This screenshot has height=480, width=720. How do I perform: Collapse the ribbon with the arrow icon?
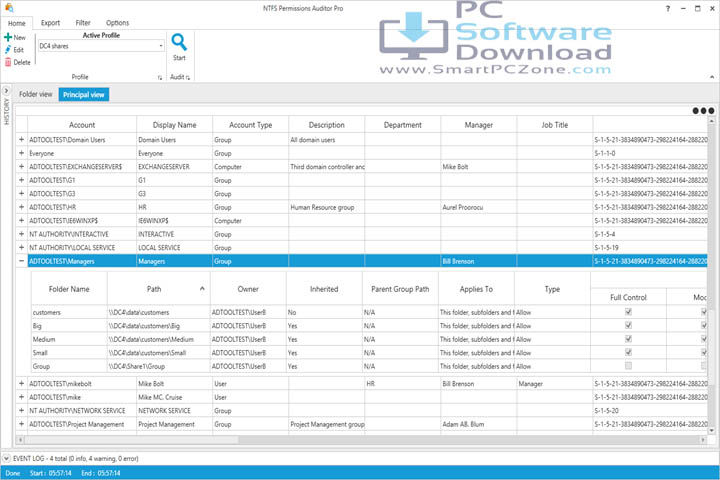[712, 77]
